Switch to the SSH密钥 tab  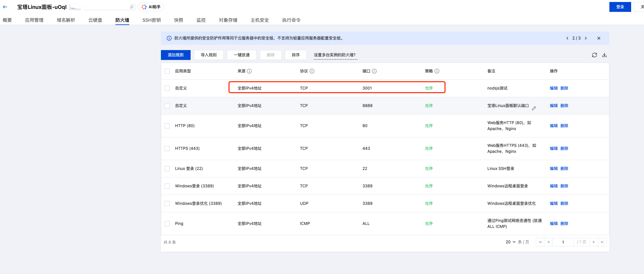[152, 20]
